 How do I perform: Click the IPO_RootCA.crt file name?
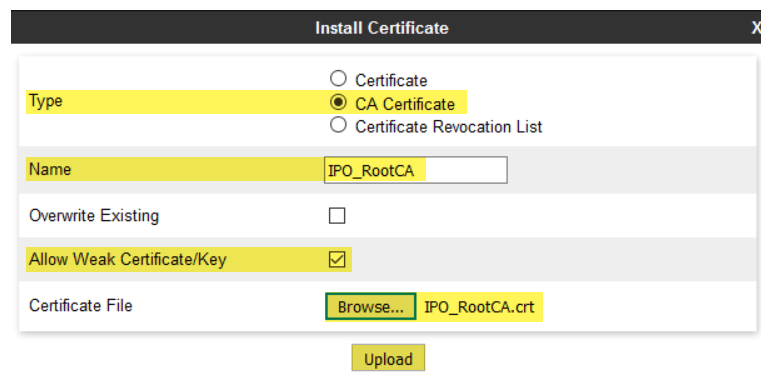click(479, 307)
